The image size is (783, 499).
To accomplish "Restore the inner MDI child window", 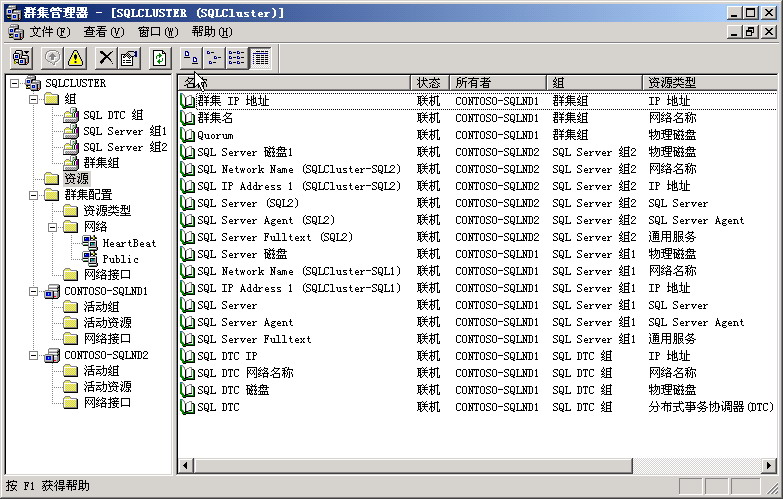I will (751, 32).
